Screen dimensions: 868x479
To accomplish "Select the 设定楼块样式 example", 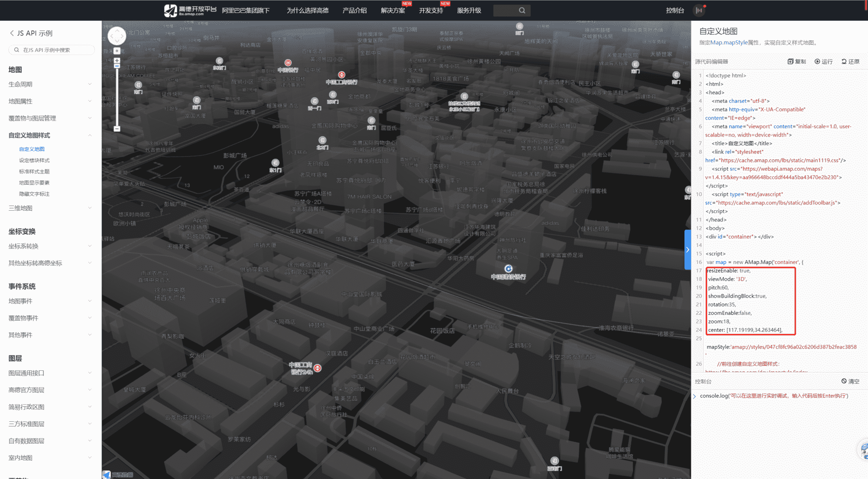I will click(34, 160).
